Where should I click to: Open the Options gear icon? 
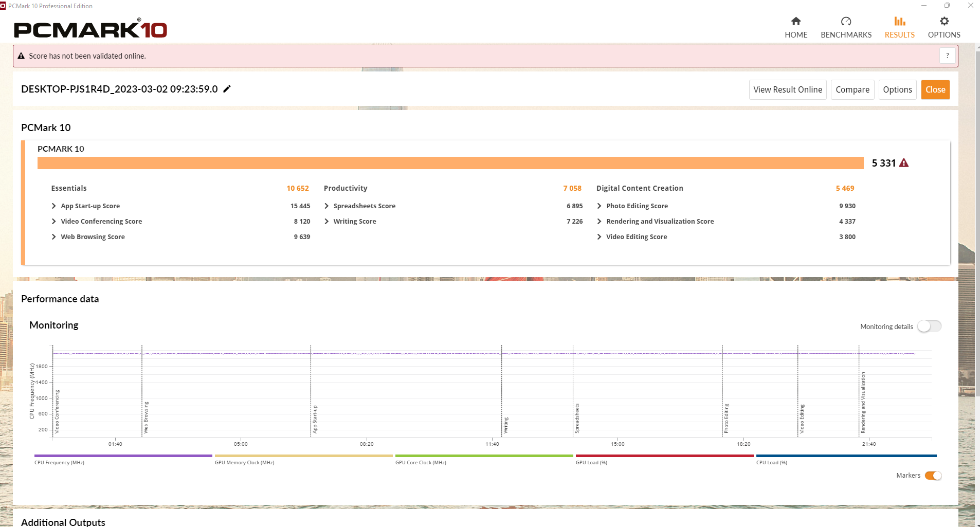[x=944, y=22]
